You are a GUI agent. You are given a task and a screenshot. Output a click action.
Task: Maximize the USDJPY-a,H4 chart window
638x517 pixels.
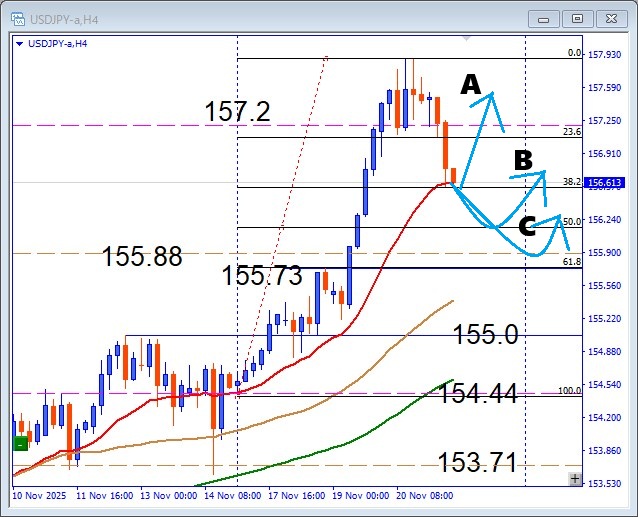[577, 18]
